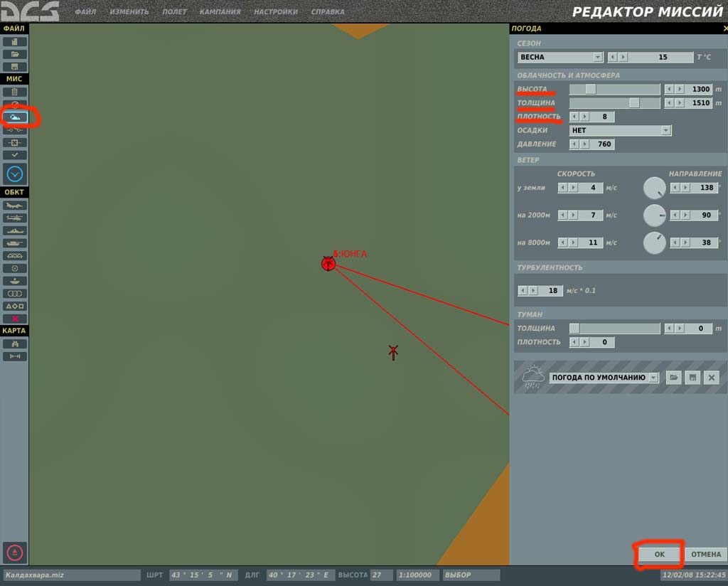Image resolution: width=728 pixels, height=586 pixels.
Task: Confirm weather settings with OK
Action: [659, 555]
